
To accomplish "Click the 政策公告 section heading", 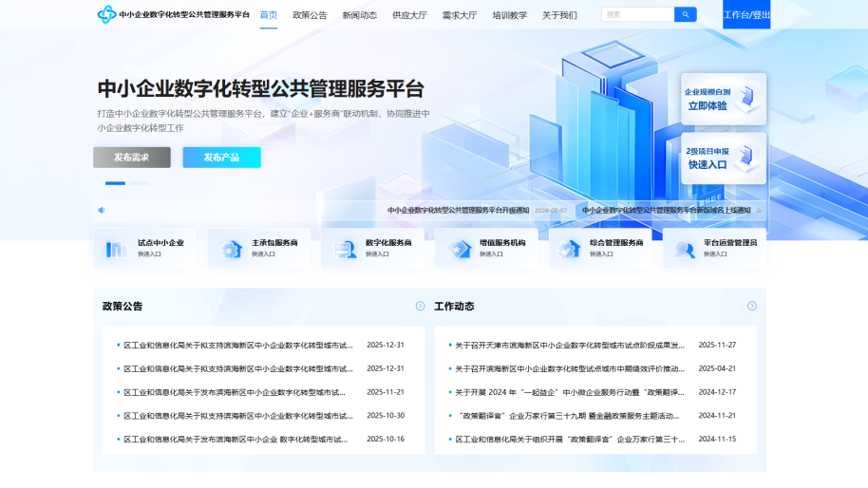I will pyautogui.click(x=123, y=306).
